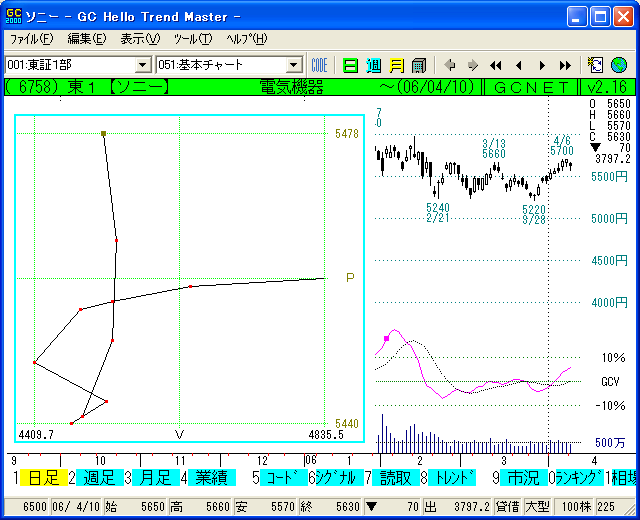The image size is (640, 520).
Task: Click the 100株 status bar cell
Action: coord(576,507)
